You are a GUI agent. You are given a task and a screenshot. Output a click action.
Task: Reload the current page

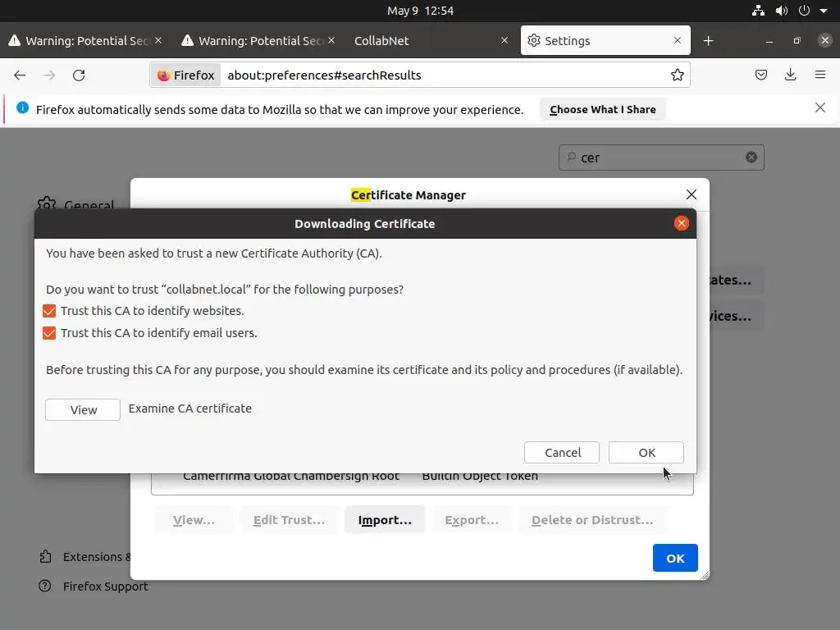point(79,75)
